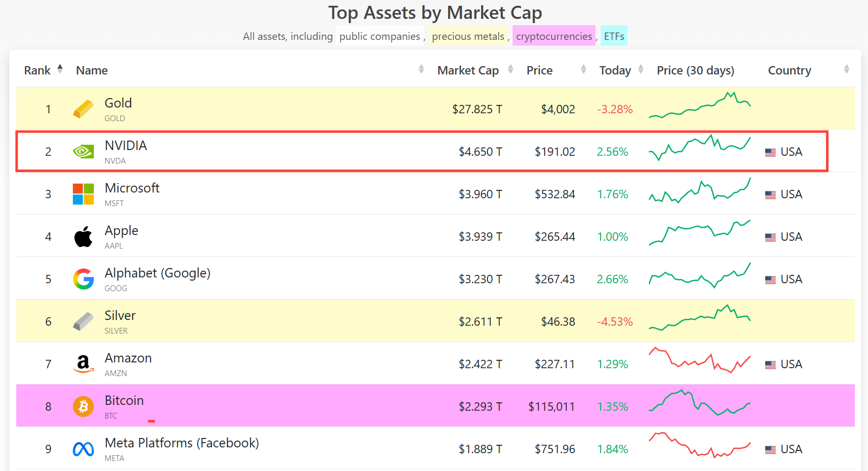The image size is (868, 471).
Task: Click the Bitcoin coin icon
Action: (x=83, y=406)
